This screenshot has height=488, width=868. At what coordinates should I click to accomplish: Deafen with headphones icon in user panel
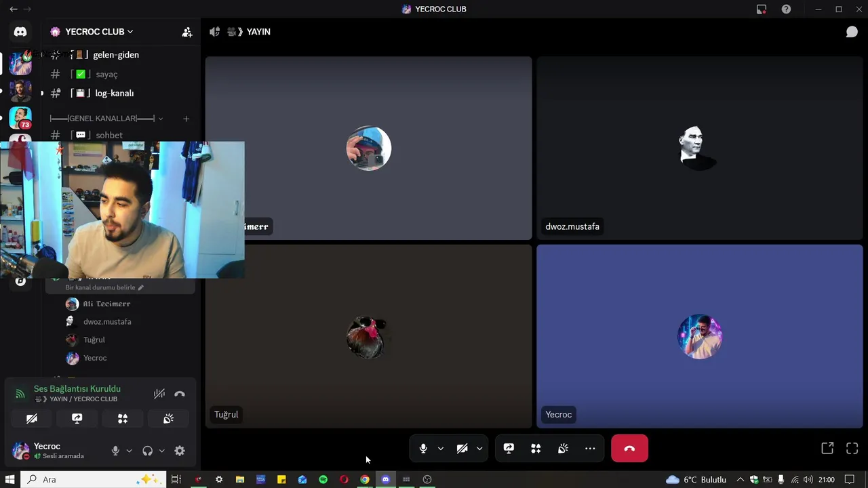click(147, 451)
